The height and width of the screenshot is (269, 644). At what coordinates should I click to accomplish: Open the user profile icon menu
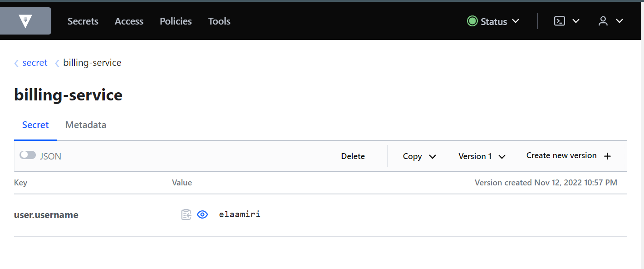pyautogui.click(x=603, y=21)
